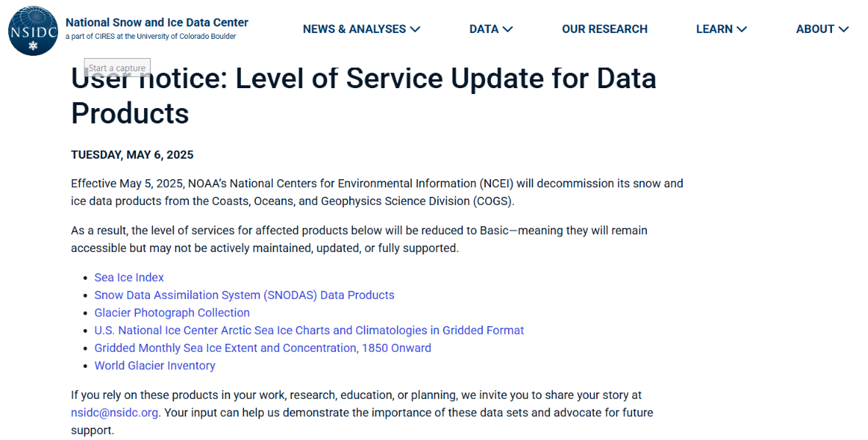Click the NSIDC circular logo icon
The image size is (868, 440).
(x=32, y=30)
